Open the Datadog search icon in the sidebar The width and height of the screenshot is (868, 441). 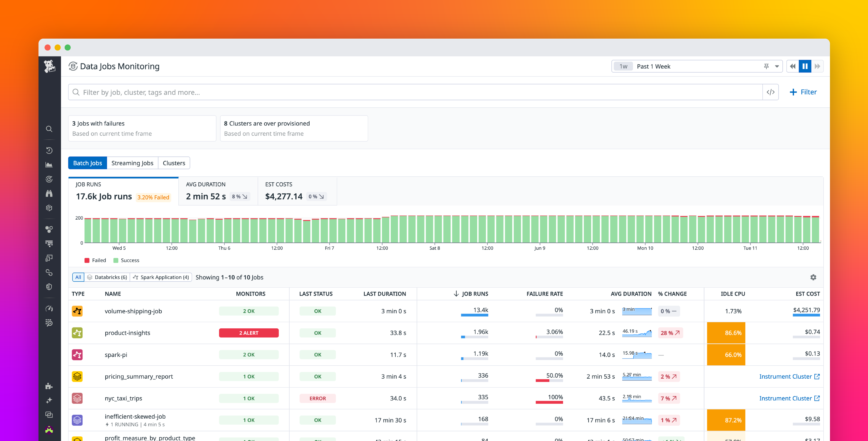(49, 129)
